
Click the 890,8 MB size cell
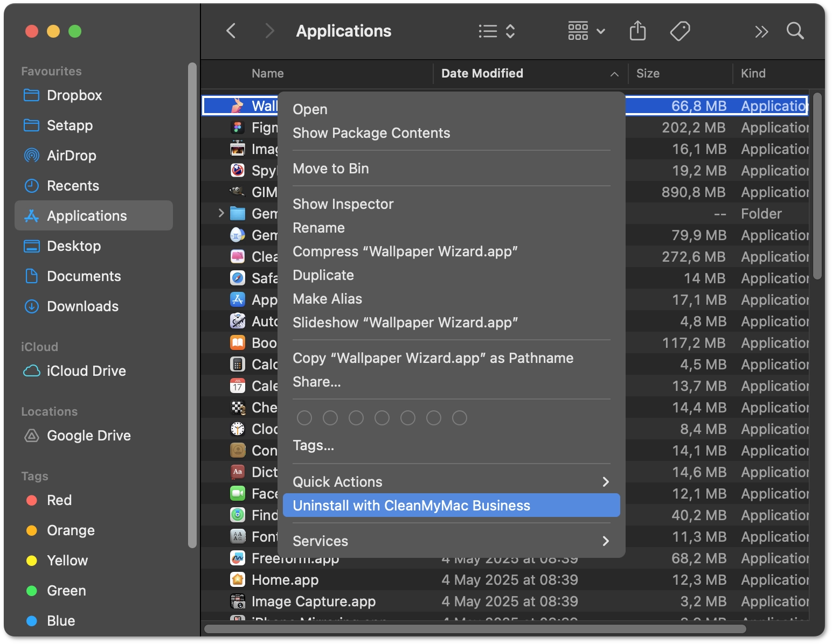click(x=694, y=192)
